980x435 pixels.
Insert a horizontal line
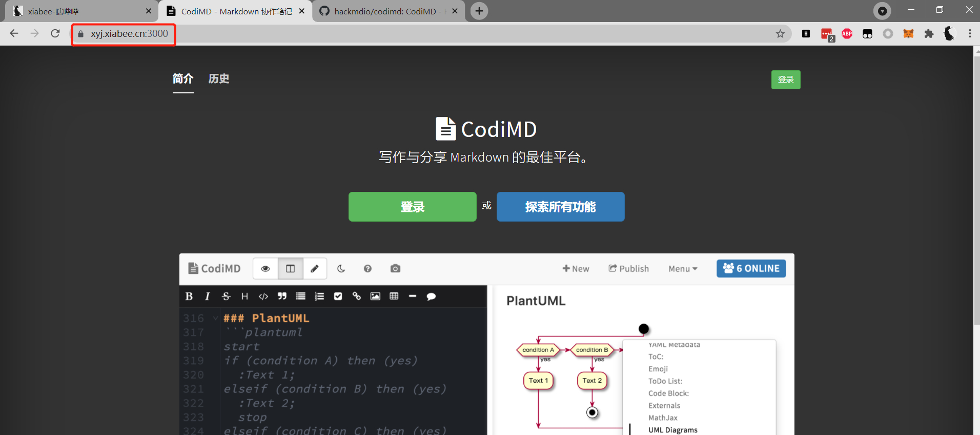(x=413, y=296)
